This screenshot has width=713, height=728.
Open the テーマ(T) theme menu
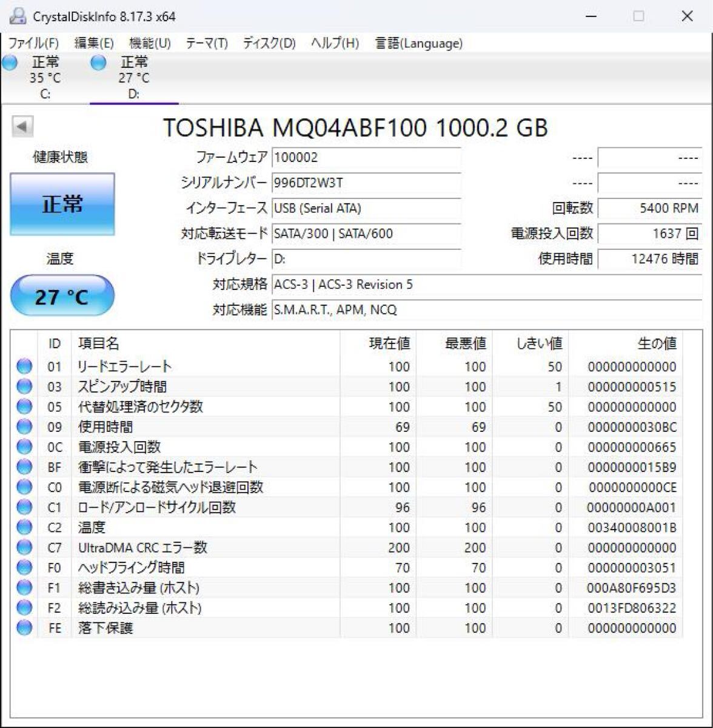208,43
